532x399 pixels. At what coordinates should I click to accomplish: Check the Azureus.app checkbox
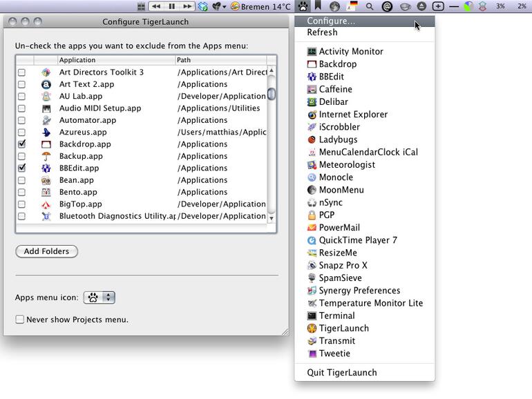click(x=21, y=133)
